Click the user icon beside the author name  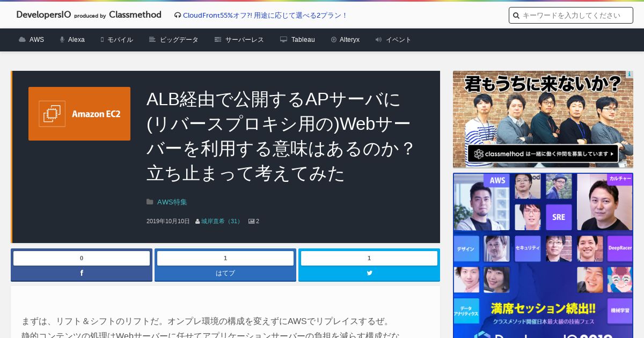click(197, 221)
